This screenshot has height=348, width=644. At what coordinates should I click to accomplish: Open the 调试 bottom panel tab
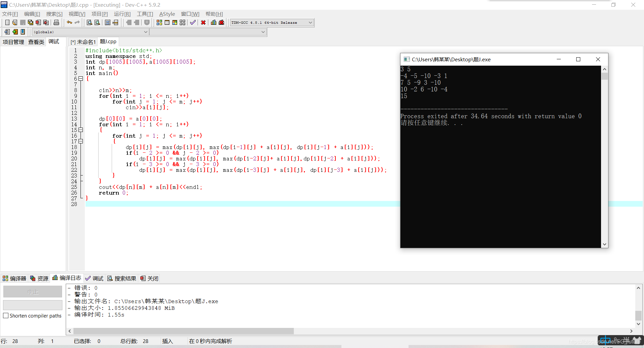click(x=94, y=278)
